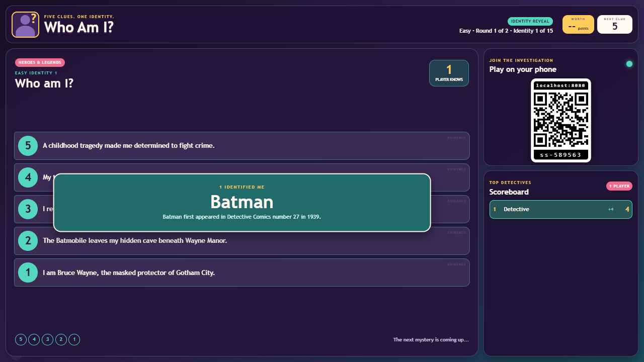Click the 1 Player badge in scoreboard
This screenshot has width=644, height=362.
tap(619, 186)
